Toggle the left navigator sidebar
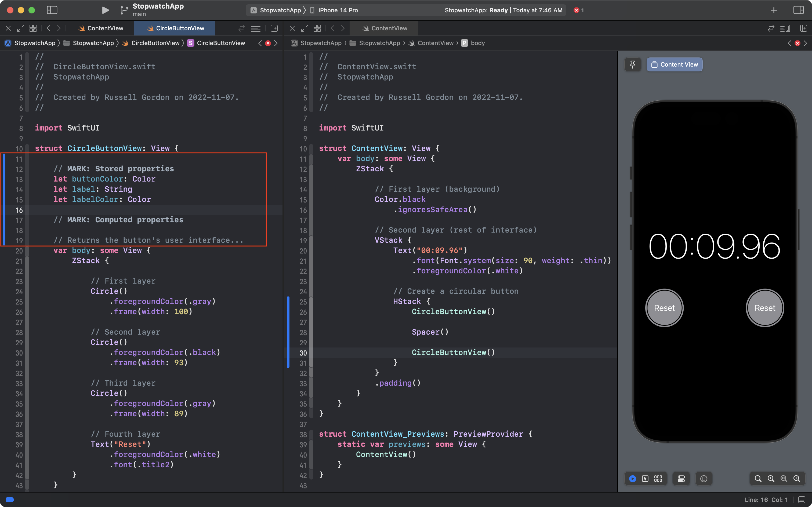 tap(52, 10)
